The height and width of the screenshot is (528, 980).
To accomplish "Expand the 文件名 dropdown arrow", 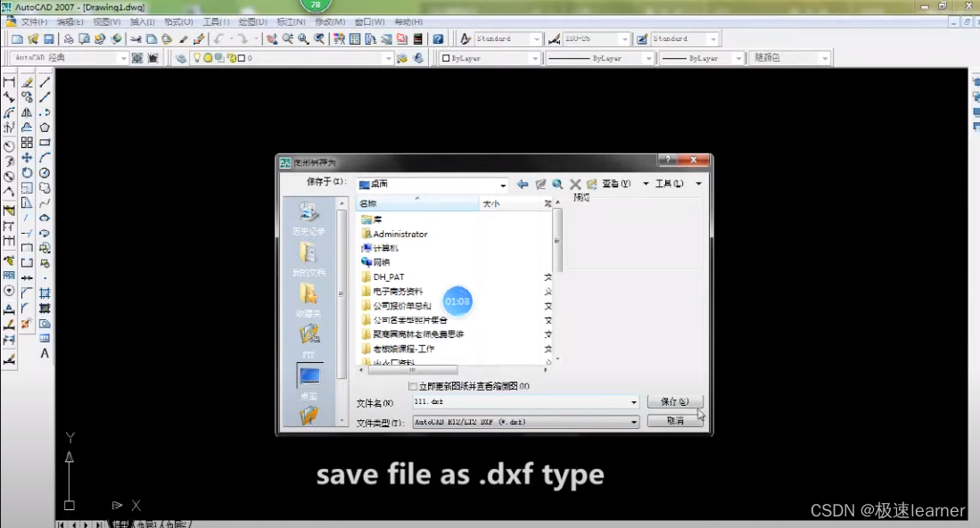I will (x=634, y=402).
